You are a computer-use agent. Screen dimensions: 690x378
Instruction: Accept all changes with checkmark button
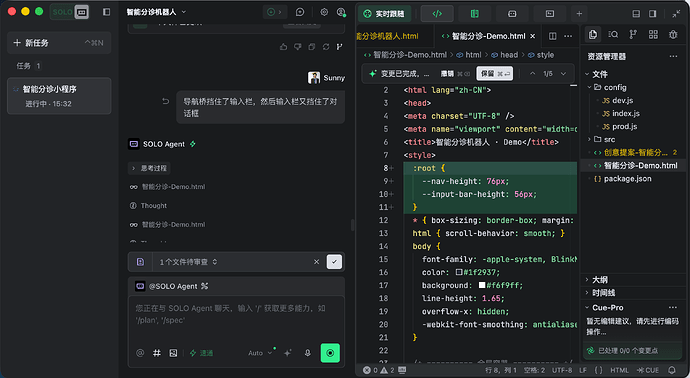tap(334, 262)
